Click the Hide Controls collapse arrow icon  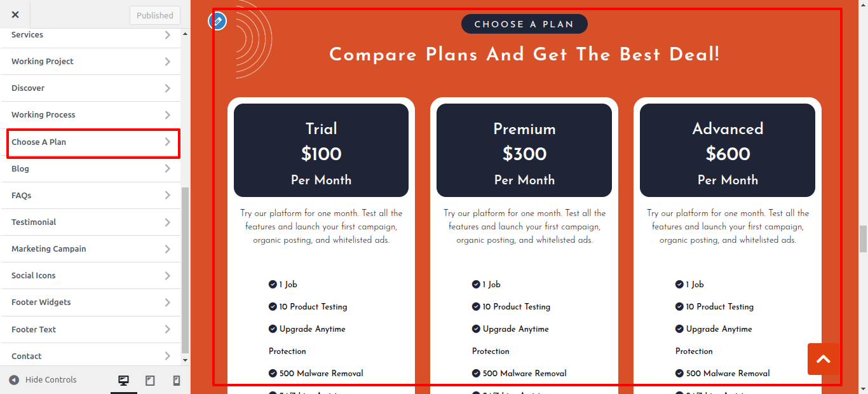tap(14, 380)
